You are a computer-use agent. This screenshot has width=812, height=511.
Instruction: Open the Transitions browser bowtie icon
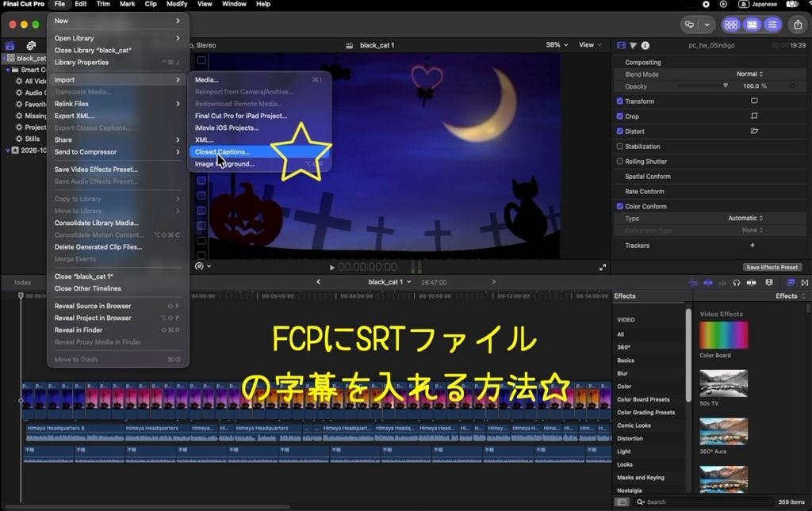(x=805, y=282)
